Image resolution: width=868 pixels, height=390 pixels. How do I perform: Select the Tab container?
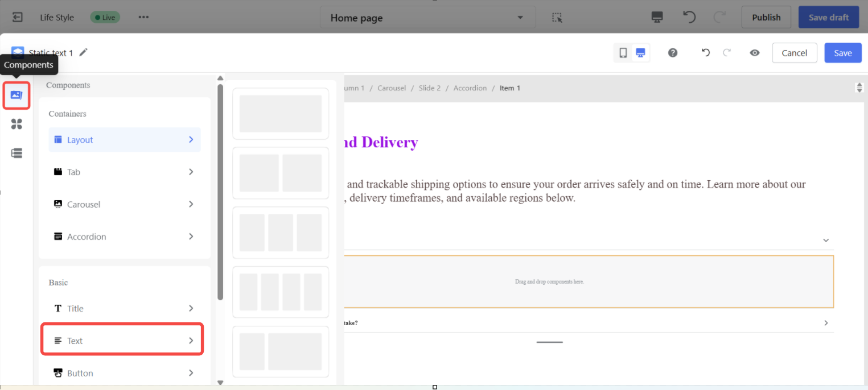point(125,172)
